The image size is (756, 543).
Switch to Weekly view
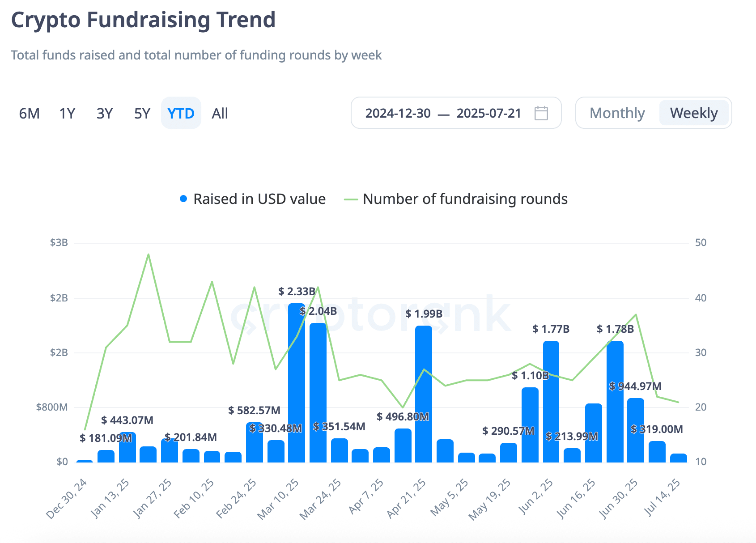[x=694, y=113]
